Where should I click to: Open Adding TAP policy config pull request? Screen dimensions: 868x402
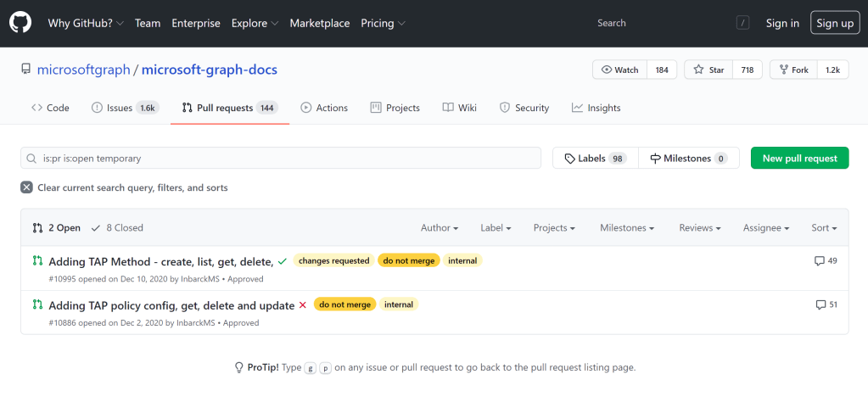pyautogui.click(x=171, y=305)
